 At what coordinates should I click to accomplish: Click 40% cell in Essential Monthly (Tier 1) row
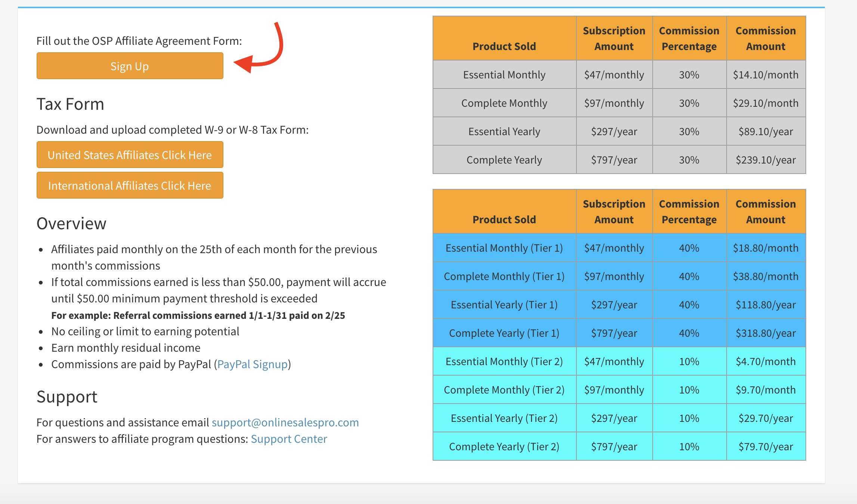point(689,248)
